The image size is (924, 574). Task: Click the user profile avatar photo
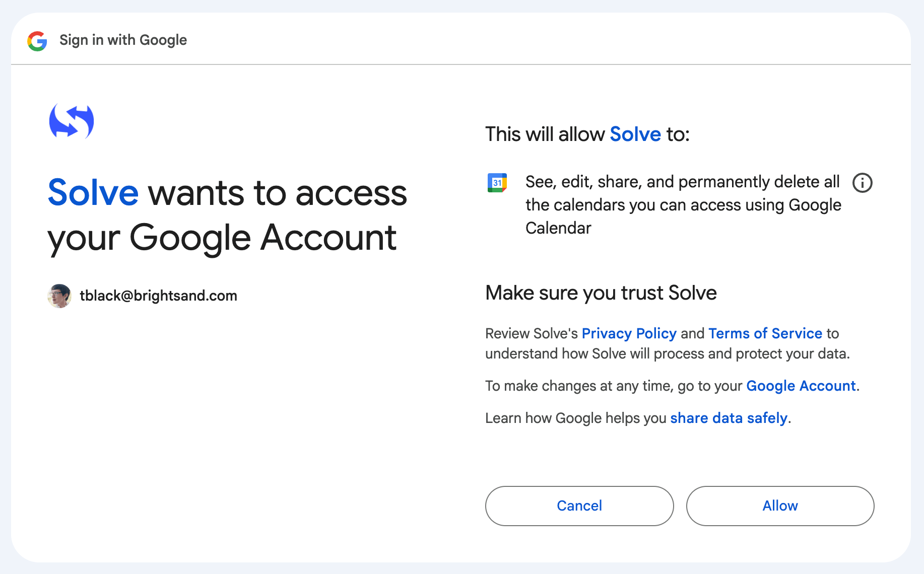pos(59,296)
